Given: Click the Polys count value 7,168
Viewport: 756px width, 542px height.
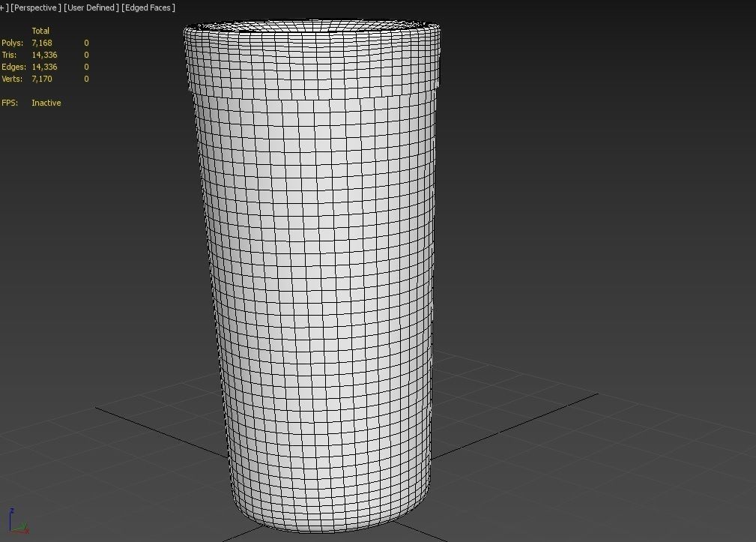Looking at the screenshot, I should click(42, 43).
